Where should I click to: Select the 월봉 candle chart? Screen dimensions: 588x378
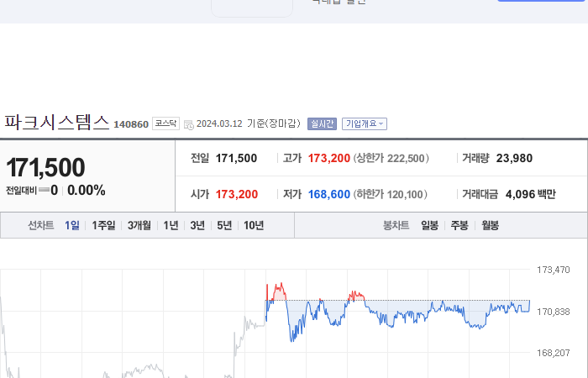pyautogui.click(x=490, y=225)
